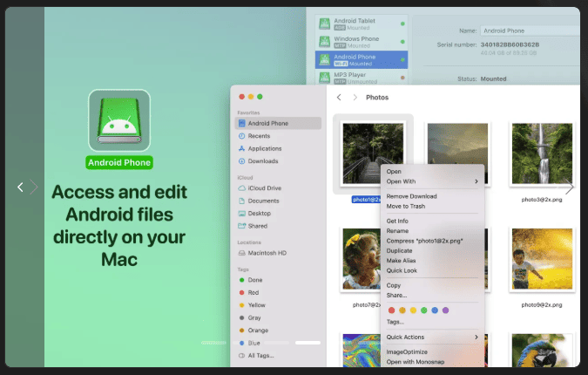This screenshot has height=375, width=588.
Task: Apply orange tag color in context menu
Action: [402, 310]
